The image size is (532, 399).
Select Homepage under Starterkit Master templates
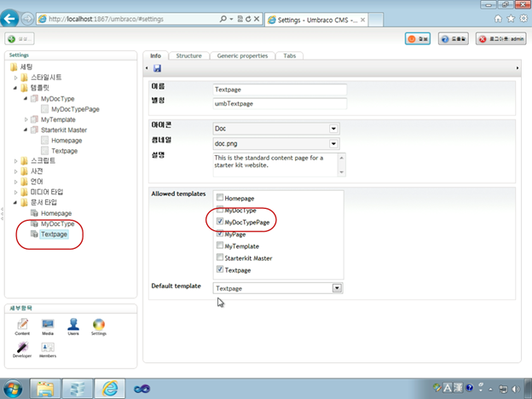pyautogui.click(x=66, y=141)
